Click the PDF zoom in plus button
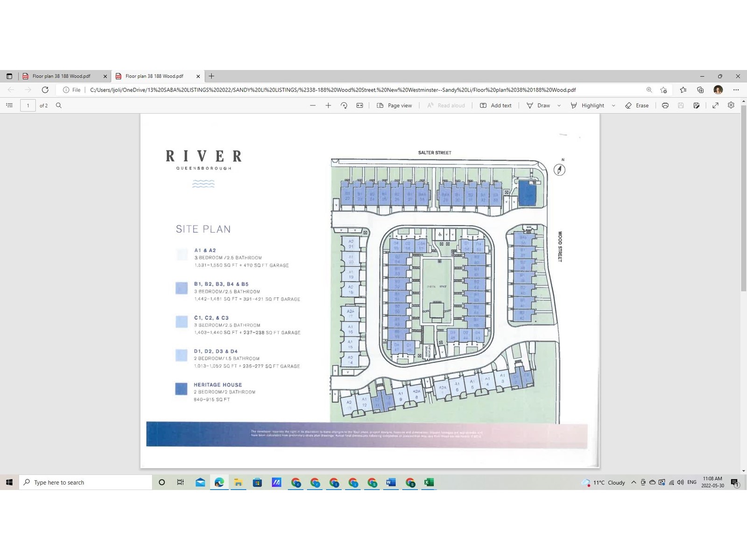Image resolution: width=747 pixels, height=560 pixels. click(328, 105)
